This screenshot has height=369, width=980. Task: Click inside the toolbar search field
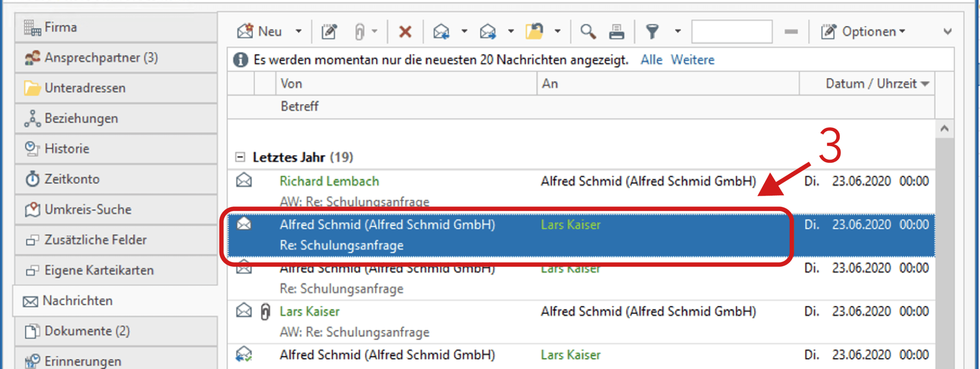click(731, 31)
